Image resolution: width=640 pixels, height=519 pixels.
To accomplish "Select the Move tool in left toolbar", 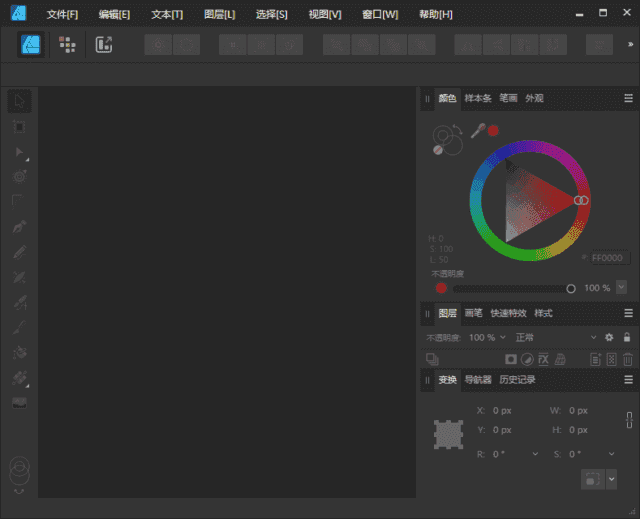I will click(x=20, y=101).
